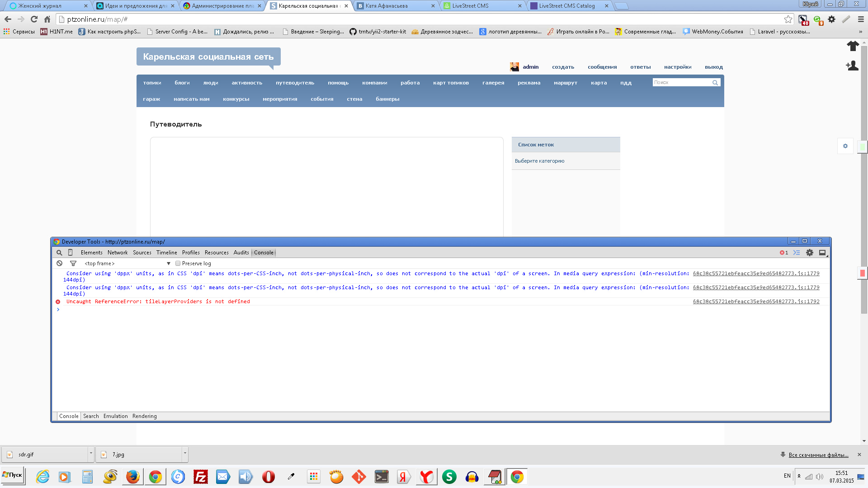
Task: Click the Выберите категорию link
Action: point(539,161)
